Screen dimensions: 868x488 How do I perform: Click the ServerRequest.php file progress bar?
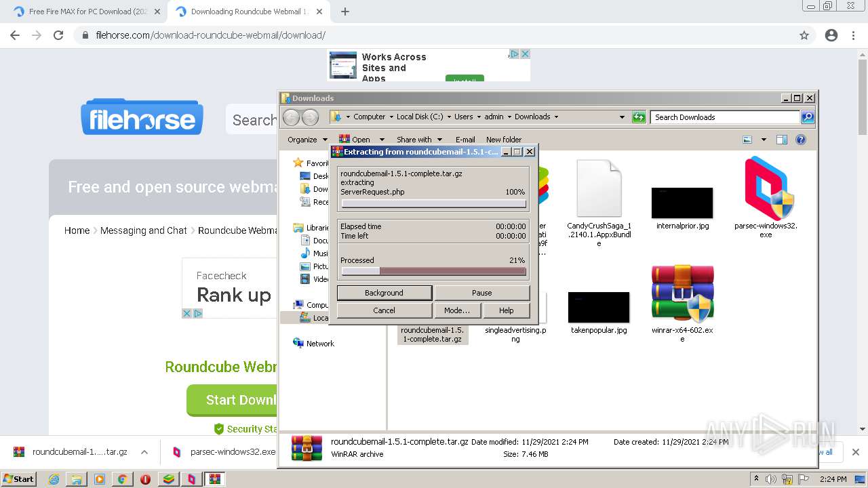pyautogui.click(x=433, y=203)
